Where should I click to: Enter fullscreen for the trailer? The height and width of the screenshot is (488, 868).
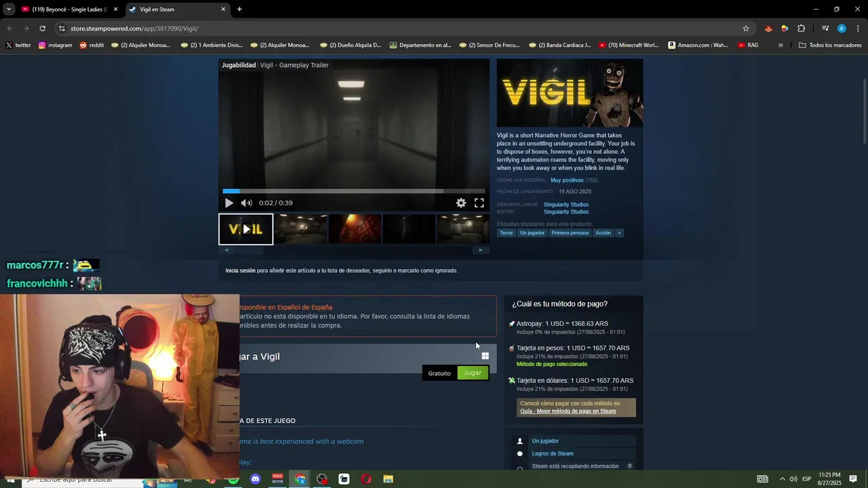[x=479, y=203]
